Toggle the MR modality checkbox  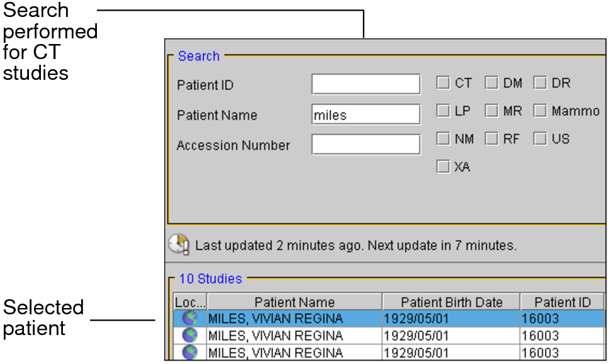(x=492, y=111)
